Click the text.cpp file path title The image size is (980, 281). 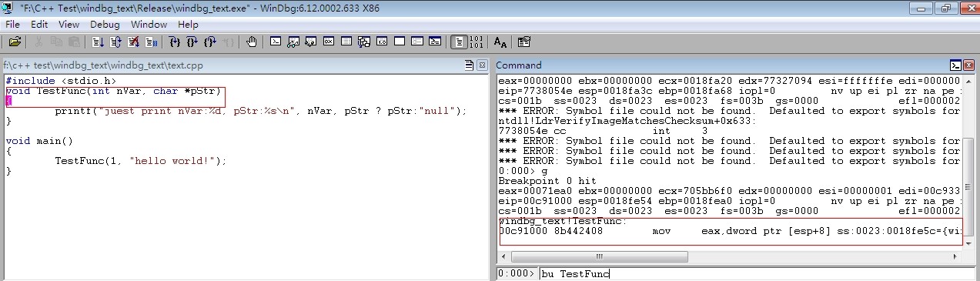[x=103, y=65]
